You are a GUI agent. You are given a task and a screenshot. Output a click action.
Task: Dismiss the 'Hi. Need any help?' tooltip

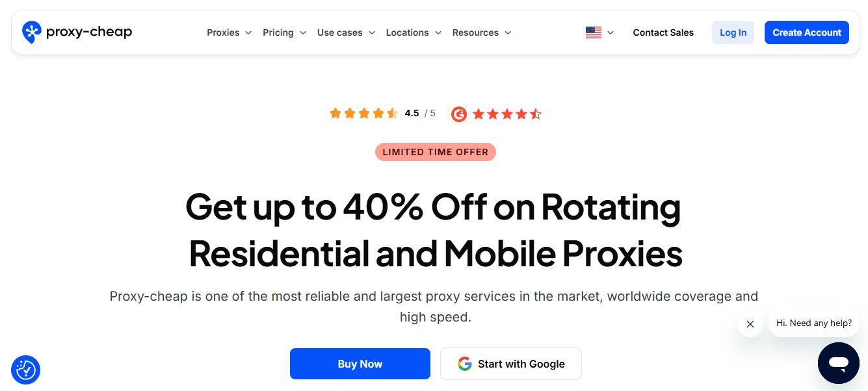tap(750, 323)
